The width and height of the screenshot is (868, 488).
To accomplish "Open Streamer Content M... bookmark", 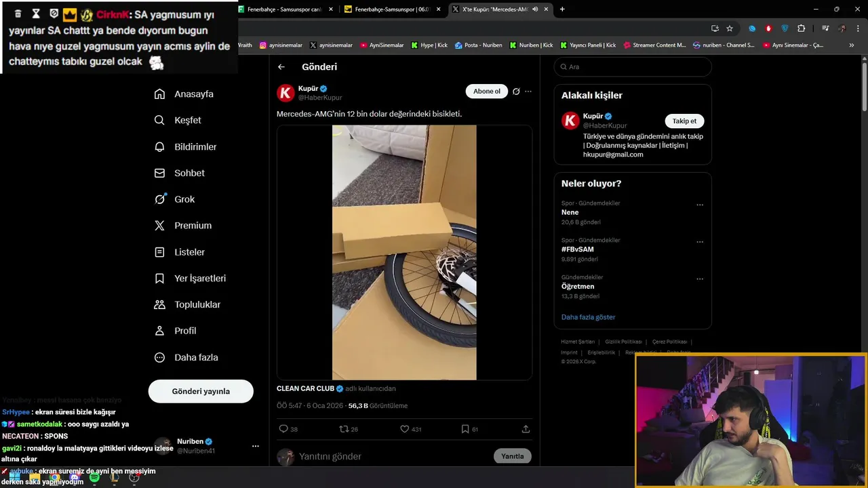I will coord(654,45).
